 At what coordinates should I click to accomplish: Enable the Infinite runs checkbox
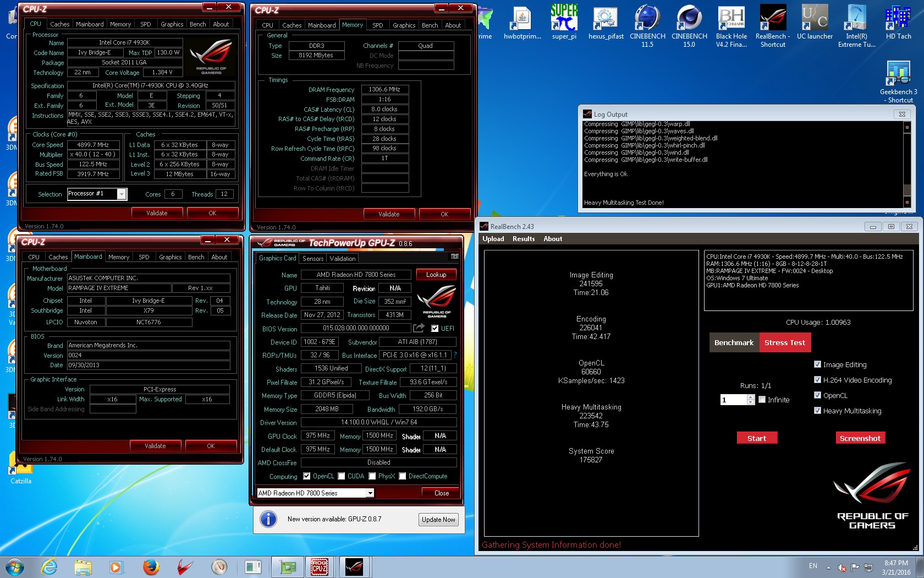coord(762,400)
